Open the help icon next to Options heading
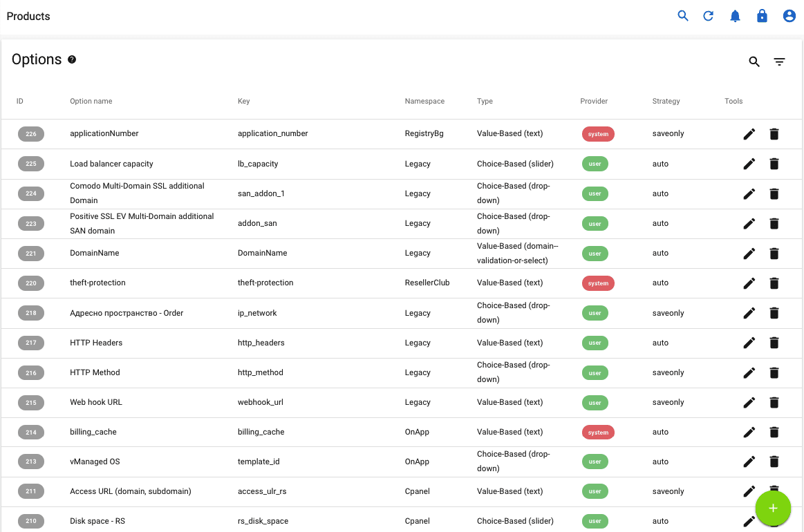Image resolution: width=804 pixels, height=532 pixels. [73, 59]
